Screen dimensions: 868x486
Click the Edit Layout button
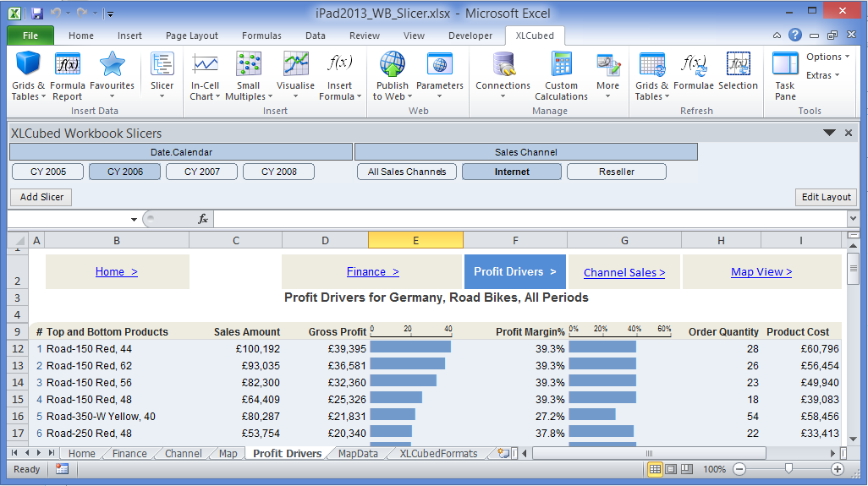[826, 197]
